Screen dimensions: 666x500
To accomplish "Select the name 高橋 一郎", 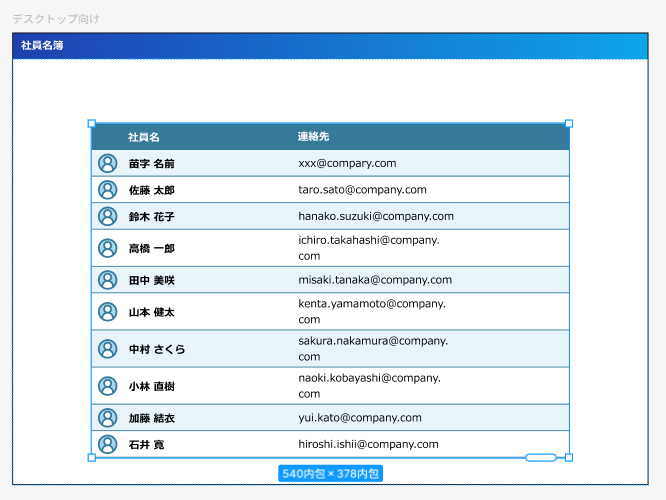I will (152, 249).
